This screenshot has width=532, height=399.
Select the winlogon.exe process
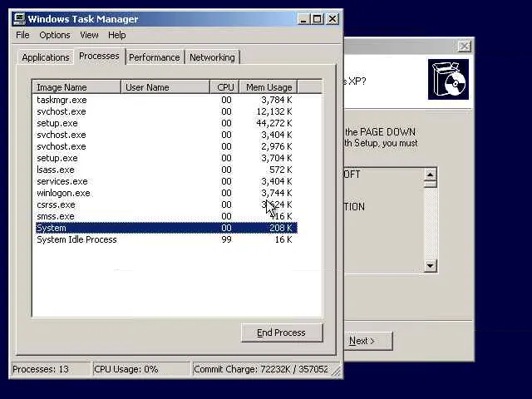pyautogui.click(x=166, y=193)
